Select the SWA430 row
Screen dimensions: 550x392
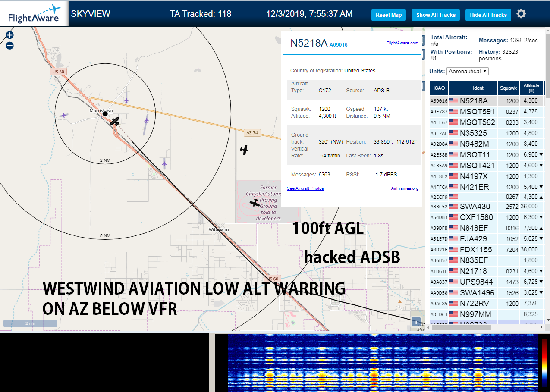click(487, 207)
